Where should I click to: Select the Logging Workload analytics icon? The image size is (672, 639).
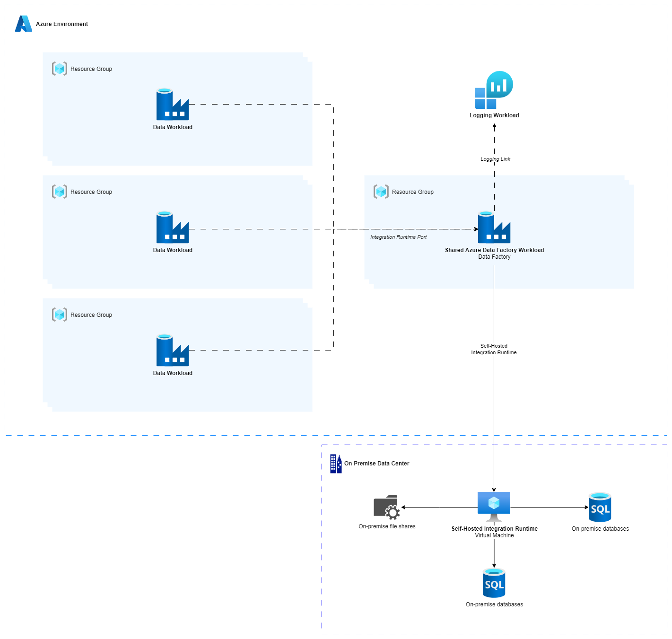coord(494,90)
